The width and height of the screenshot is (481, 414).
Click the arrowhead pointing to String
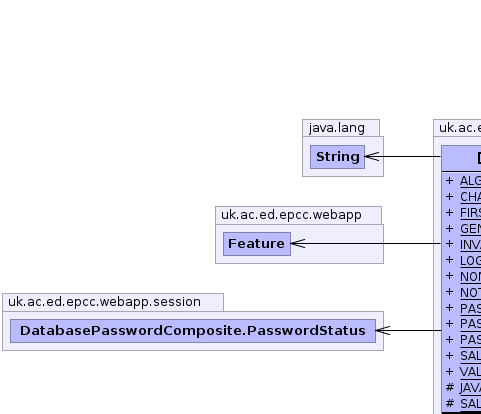[372, 156]
